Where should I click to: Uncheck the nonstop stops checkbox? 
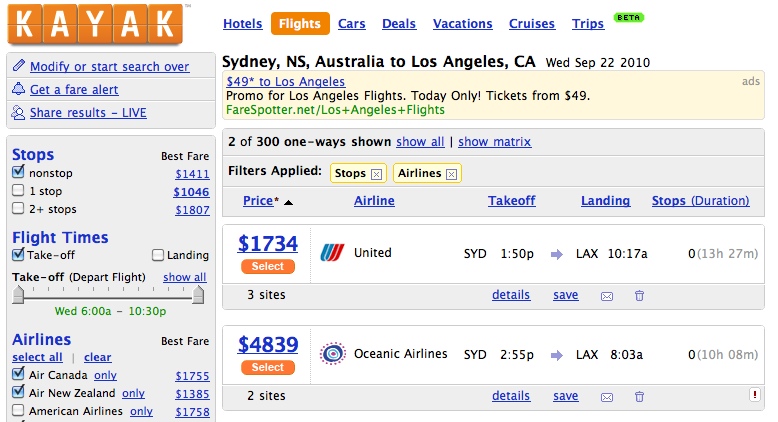18,172
